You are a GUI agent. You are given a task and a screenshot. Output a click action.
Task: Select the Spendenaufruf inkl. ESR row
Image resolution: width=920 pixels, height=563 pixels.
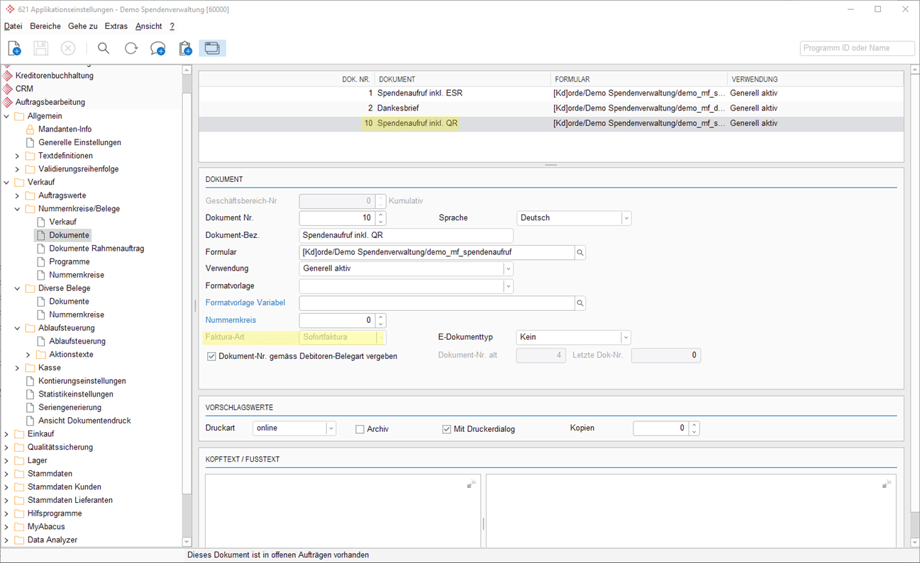click(551, 93)
